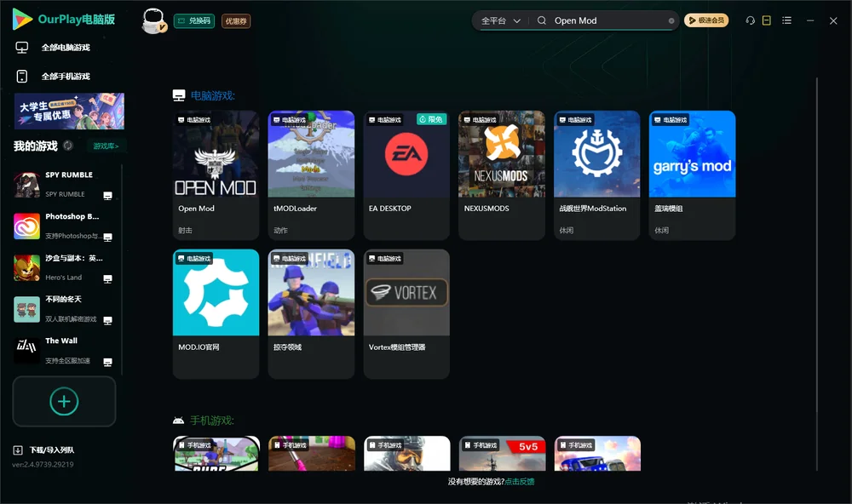852x504 pixels.
Task: Open the 掠夺领域 game card
Action: pos(311,314)
